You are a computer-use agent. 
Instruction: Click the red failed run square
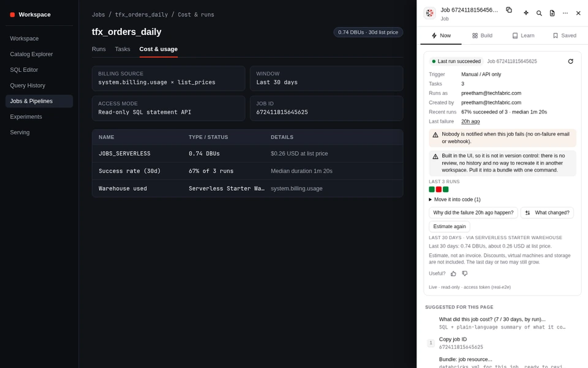pyautogui.click(x=439, y=190)
